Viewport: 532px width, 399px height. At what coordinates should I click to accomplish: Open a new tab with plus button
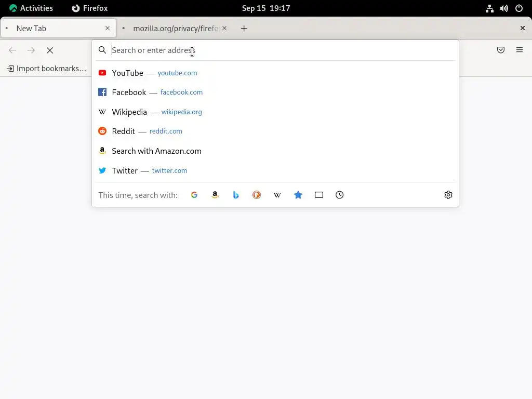(x=244, y=29)
